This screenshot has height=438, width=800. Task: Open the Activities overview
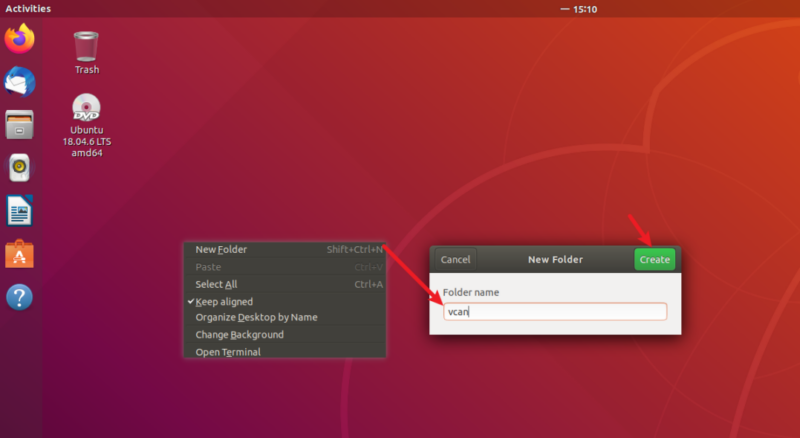[x=28, y=9]
